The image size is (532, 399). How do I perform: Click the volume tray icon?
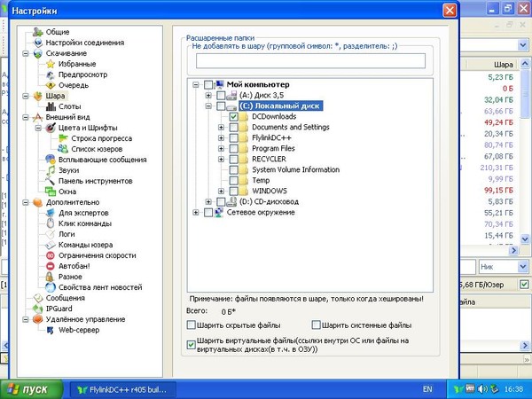(481, 389)
